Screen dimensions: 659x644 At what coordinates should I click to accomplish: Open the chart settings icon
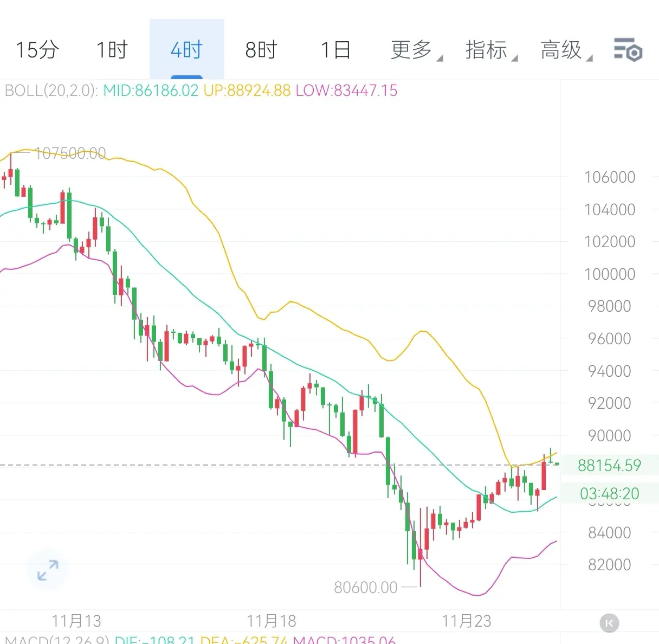tap(628, 50)
